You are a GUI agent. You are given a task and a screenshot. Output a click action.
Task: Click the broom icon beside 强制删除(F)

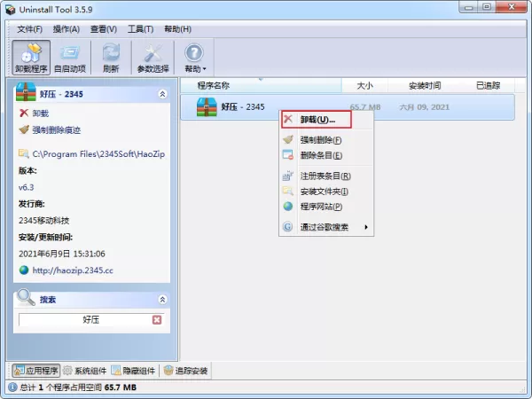(x=288, y=139)
